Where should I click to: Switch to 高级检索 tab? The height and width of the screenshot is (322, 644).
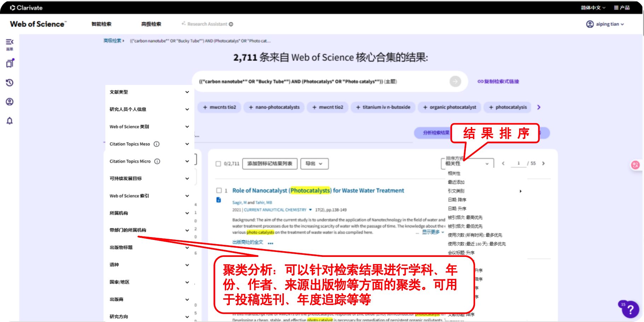151,24
